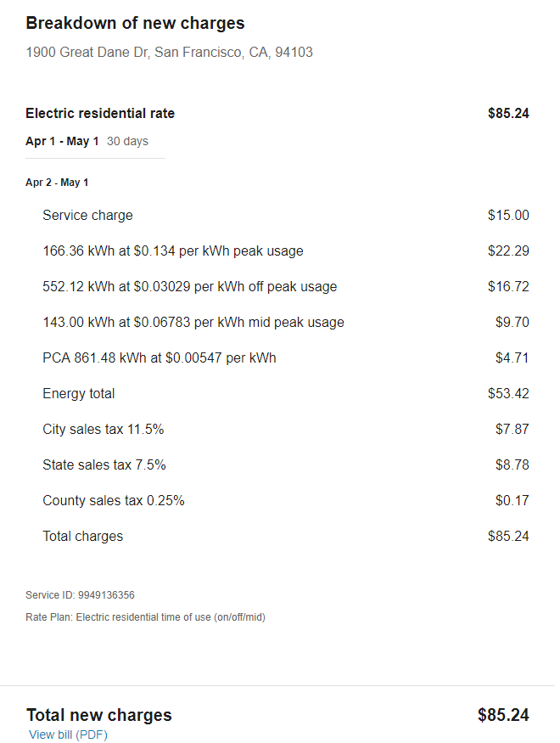Select the PCA 861.48 kWh line item
Viewport: 560px width, 743px height.
[x=286, y=357]
